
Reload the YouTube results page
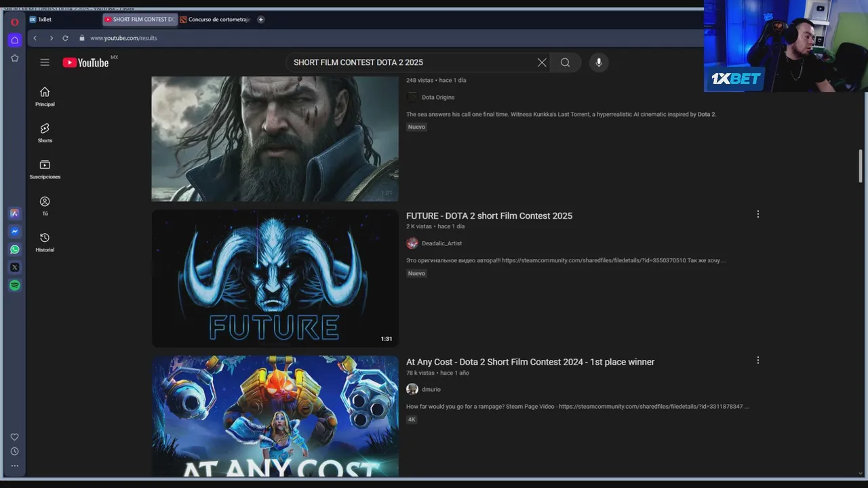(x=65, y=38)
